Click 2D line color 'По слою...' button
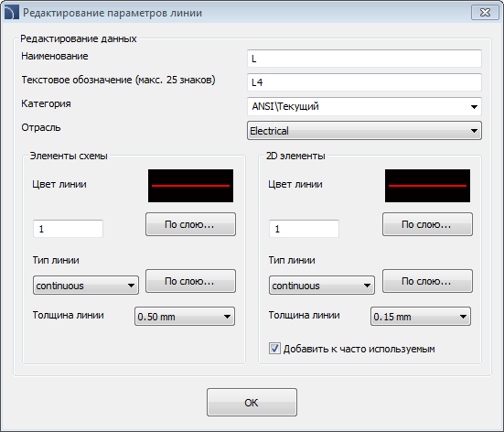Viewport: 504px width, 432px height. (427, 224)
